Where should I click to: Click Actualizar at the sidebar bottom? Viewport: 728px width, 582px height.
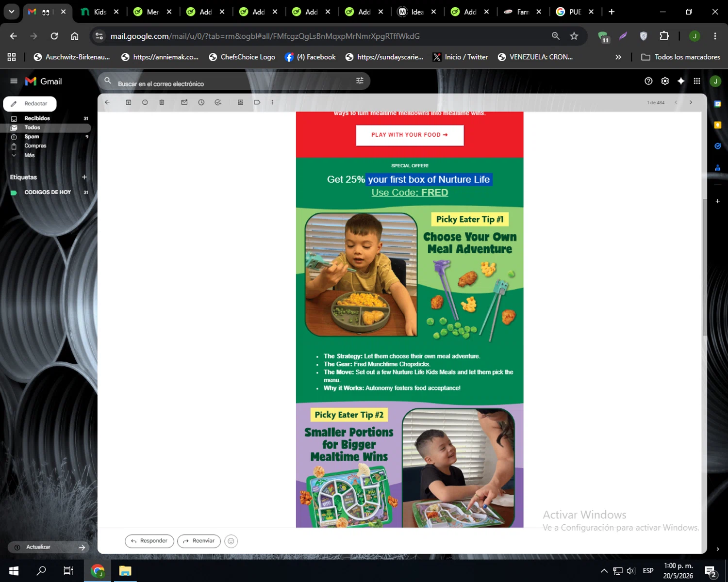[49, 547]
